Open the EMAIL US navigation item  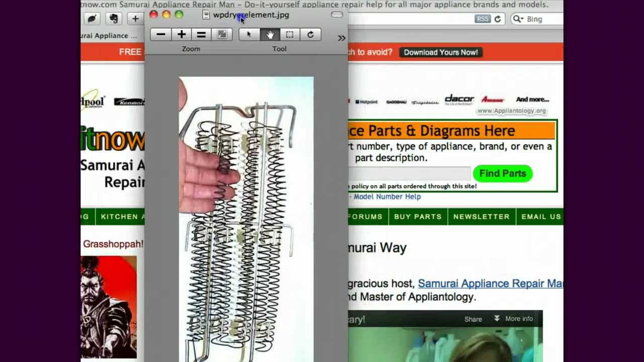(x=541, y=217)
